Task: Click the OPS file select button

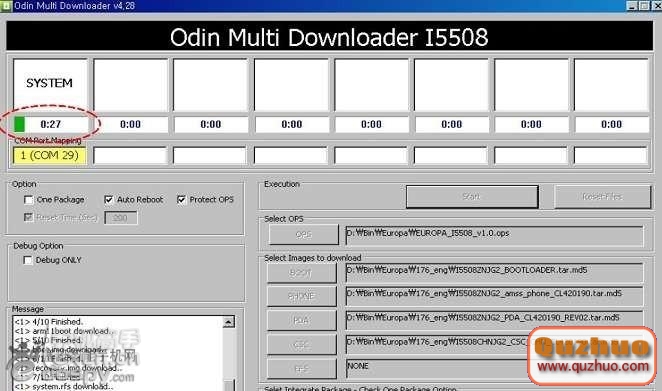Action: [304, 234]
